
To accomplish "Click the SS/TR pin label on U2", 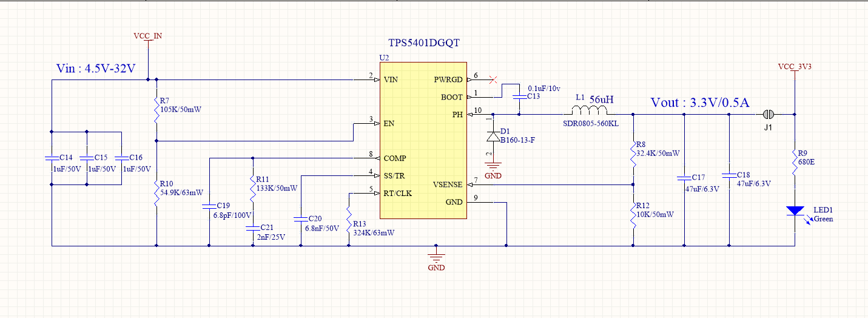I will pyautogui.click(x=395, y=175).
